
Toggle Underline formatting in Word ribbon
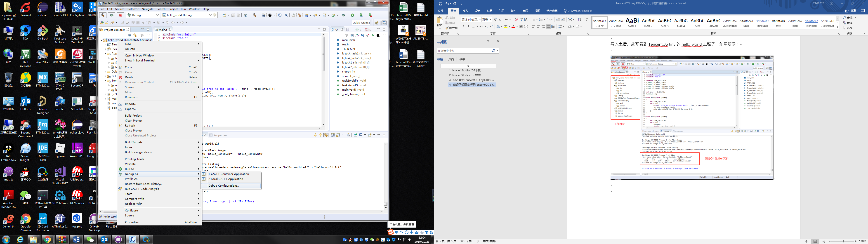[x=473, y=26]
